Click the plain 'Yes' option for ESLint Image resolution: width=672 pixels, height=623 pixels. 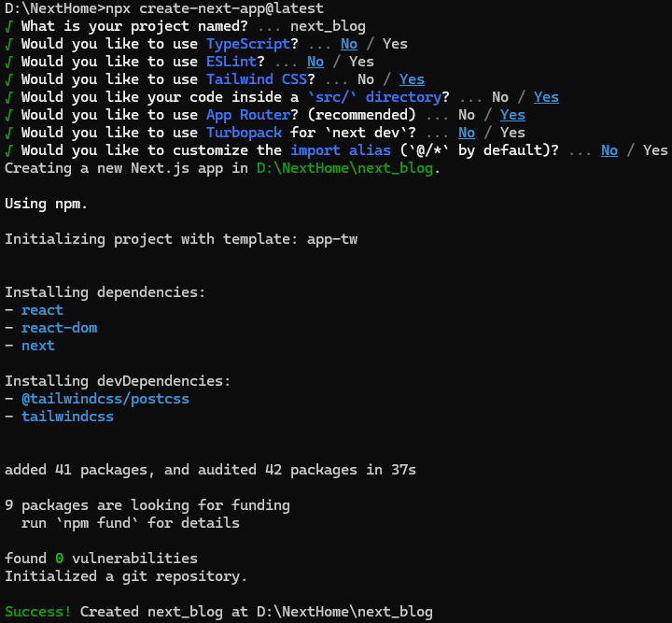click(x=361, y=62)
